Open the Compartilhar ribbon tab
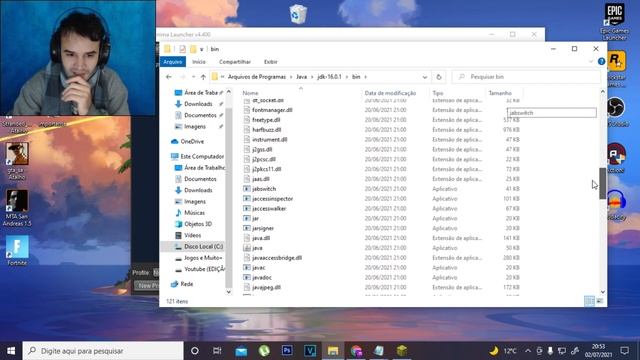 click(x=235, y=62)
